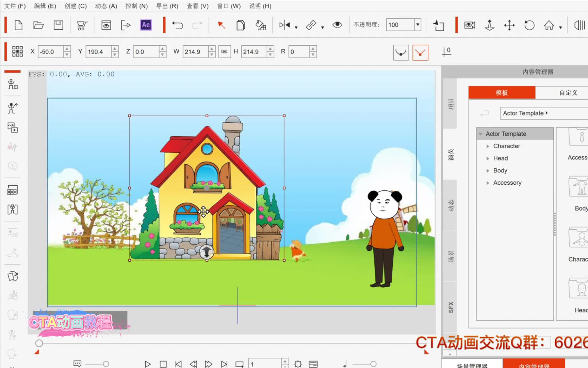Viewport: 588px width, 368px height.
Task: Toggle the curved bone mode button
Action: click(401, 52)
